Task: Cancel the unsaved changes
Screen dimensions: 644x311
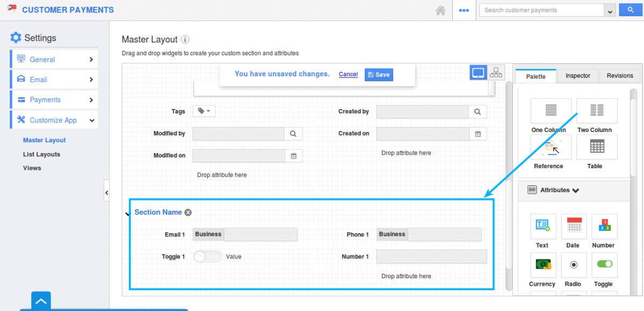Action: 348,74
